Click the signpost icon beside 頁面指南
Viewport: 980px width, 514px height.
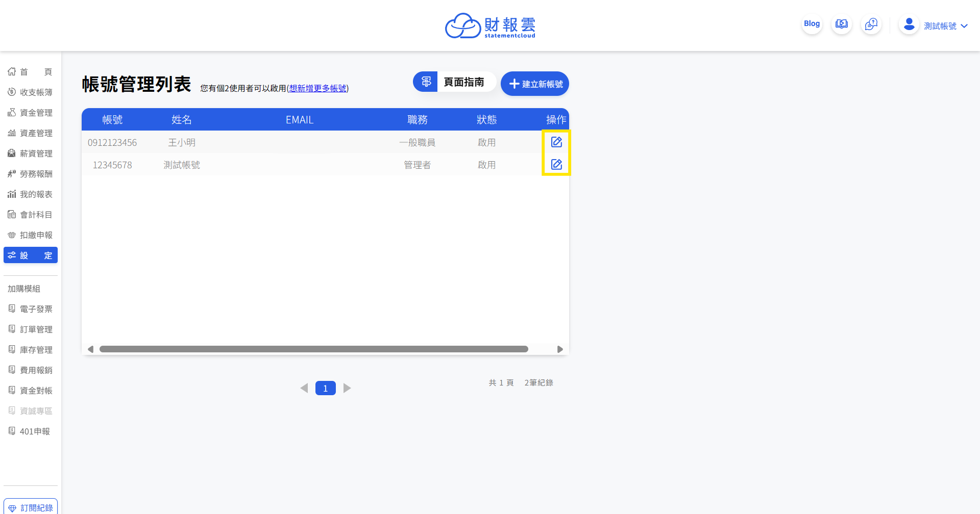coord(426,82)
